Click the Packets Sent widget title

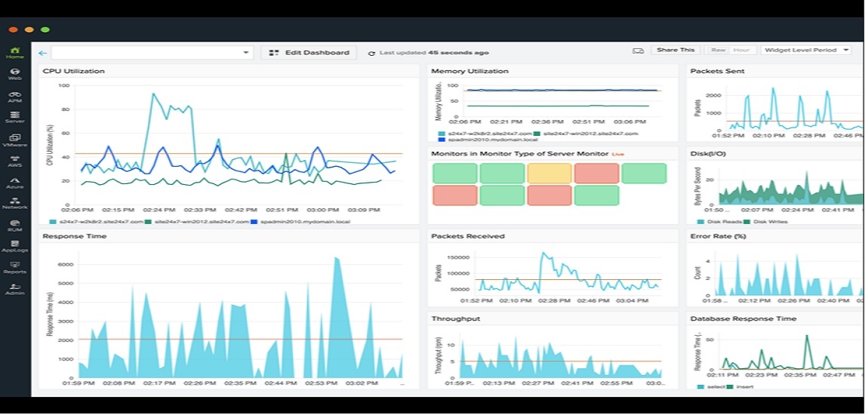[718, 71]
